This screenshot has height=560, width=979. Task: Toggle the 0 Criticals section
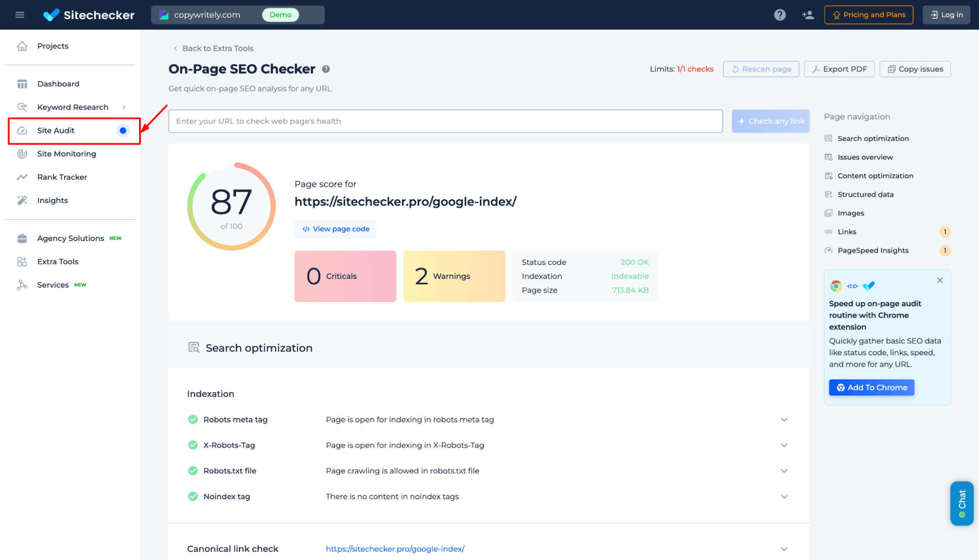tap(345, 276)
